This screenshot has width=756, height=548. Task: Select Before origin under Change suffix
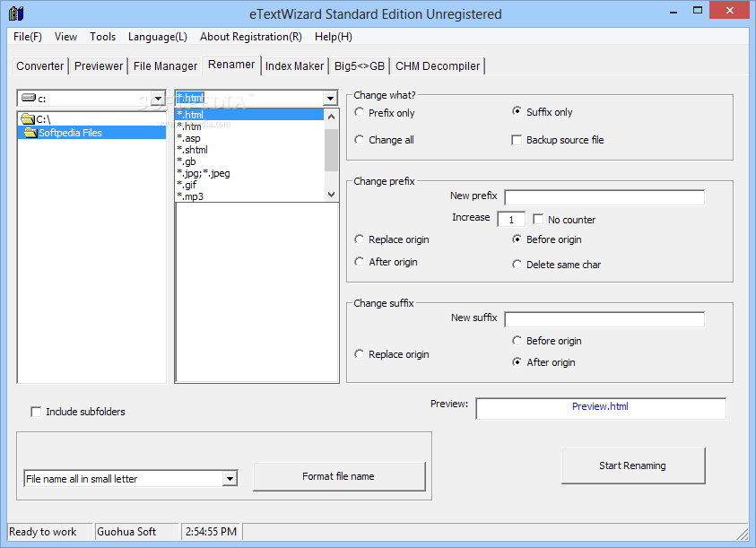click(x=517, y=341)
